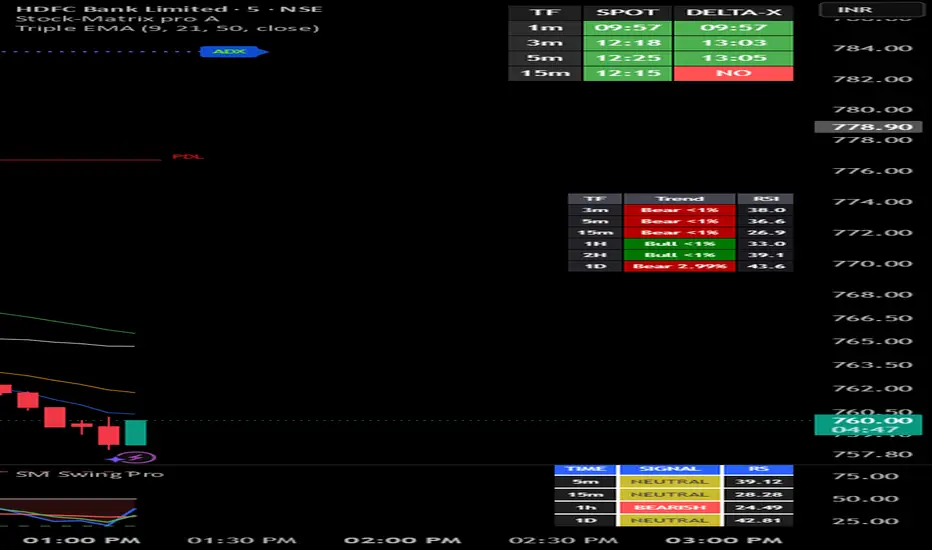This screenshot has width=932, height=550.
Task: Click the 01:00 PM time axis label
Action: [x=81, y=540]
